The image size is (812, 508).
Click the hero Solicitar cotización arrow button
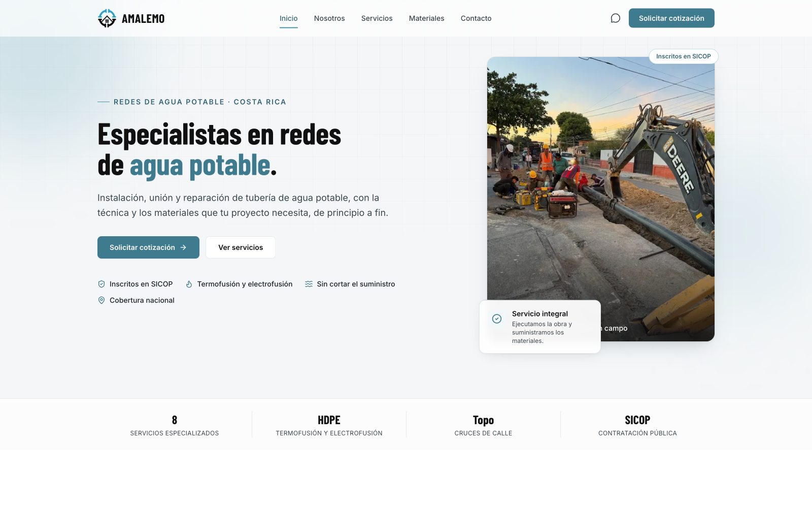tap(148, 247)
